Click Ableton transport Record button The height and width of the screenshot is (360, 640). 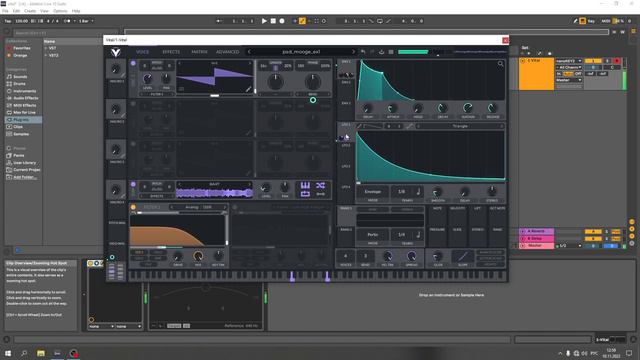[x=282, y=21]
